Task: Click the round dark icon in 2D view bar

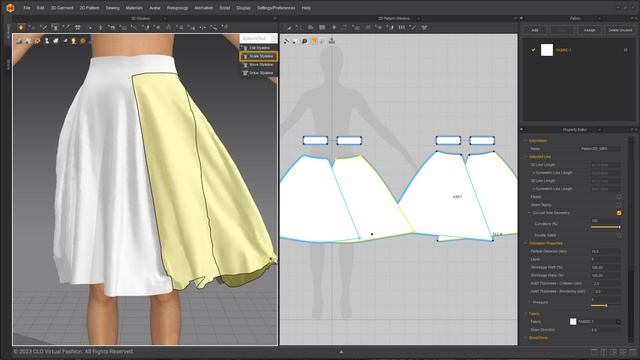Action: click(x=305, y=41)
